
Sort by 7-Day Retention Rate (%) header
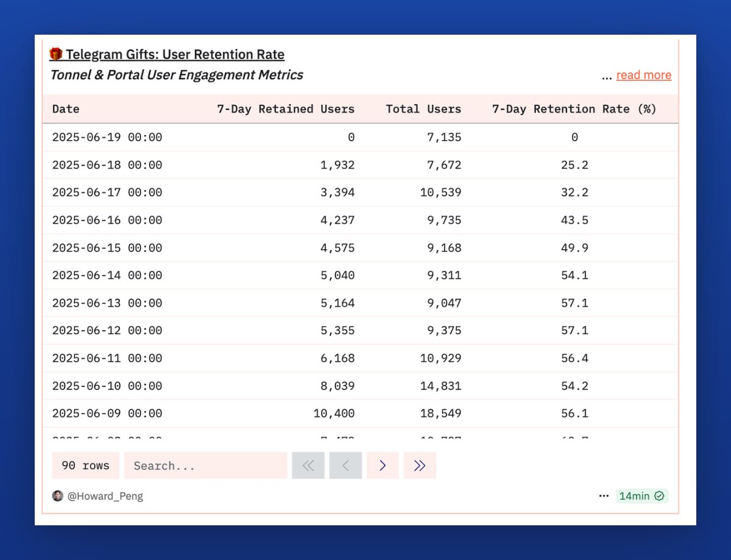pos(574,109)
